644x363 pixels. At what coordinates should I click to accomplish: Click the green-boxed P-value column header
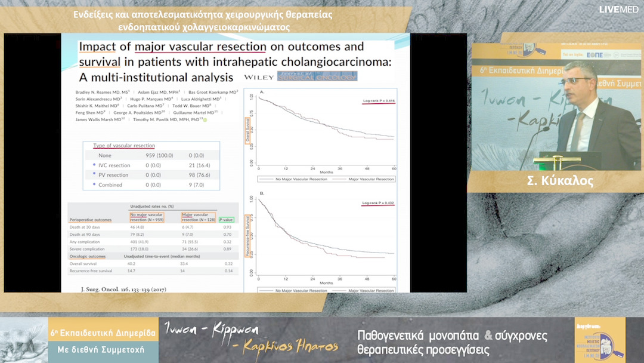pos(226,220)
